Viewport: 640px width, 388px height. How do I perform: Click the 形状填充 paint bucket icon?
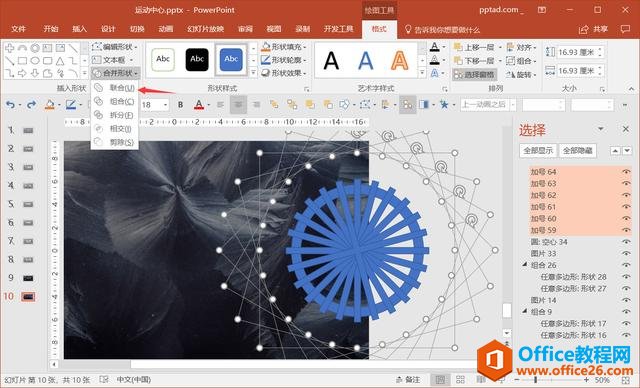(266, 47)
